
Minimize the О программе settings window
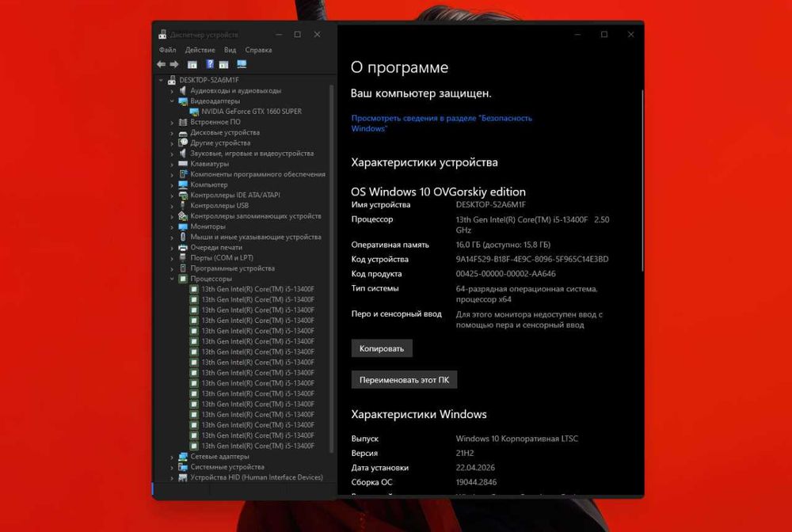577,34
